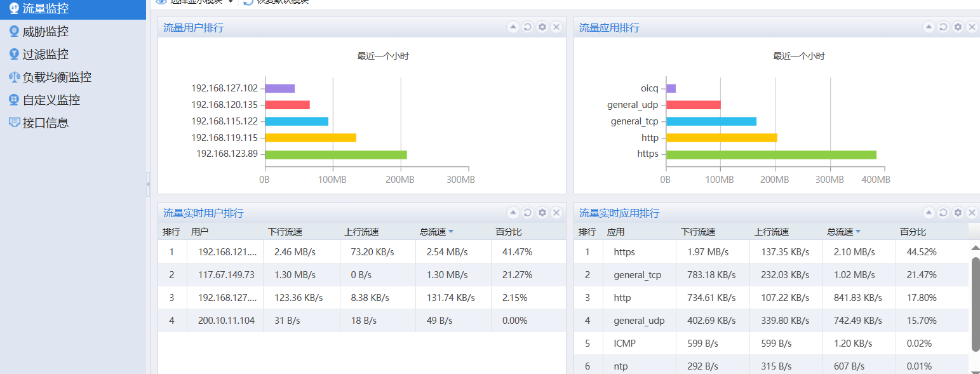980x374 pixels.
Task: Collapse the 流量实时应用排行 panel
Action: pyautogui.click(x=929, y=212)
